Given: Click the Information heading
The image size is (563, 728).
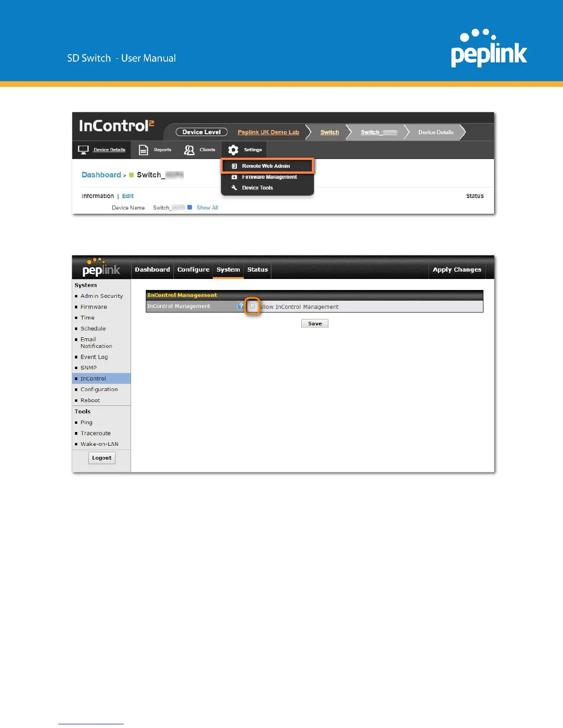Looking at the screenshot, I should (x=98, y=196).
